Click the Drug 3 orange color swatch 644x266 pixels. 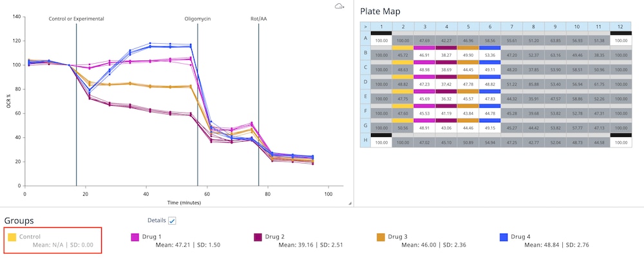tap(381, 237)
